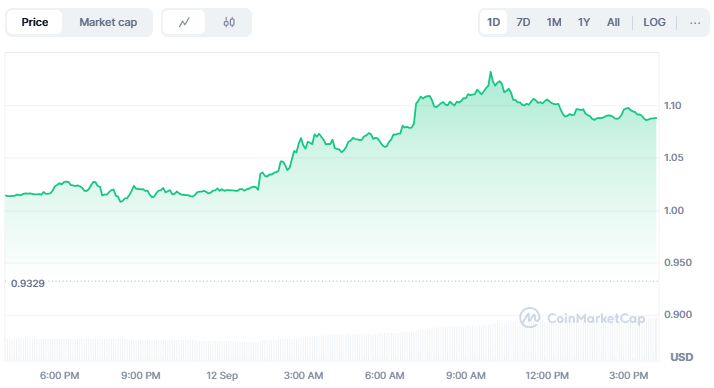
Task: Click the USD currency label
Action: click(x=682, y=357)
